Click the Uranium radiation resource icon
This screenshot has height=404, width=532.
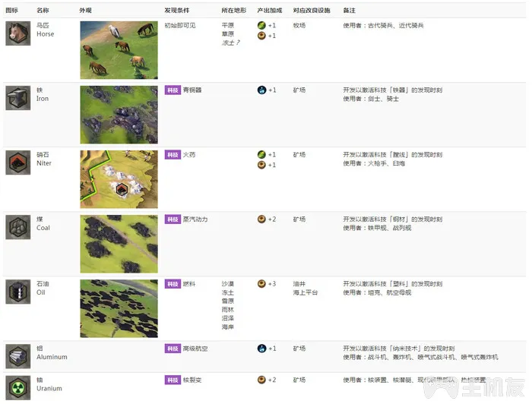click(18, 388)
